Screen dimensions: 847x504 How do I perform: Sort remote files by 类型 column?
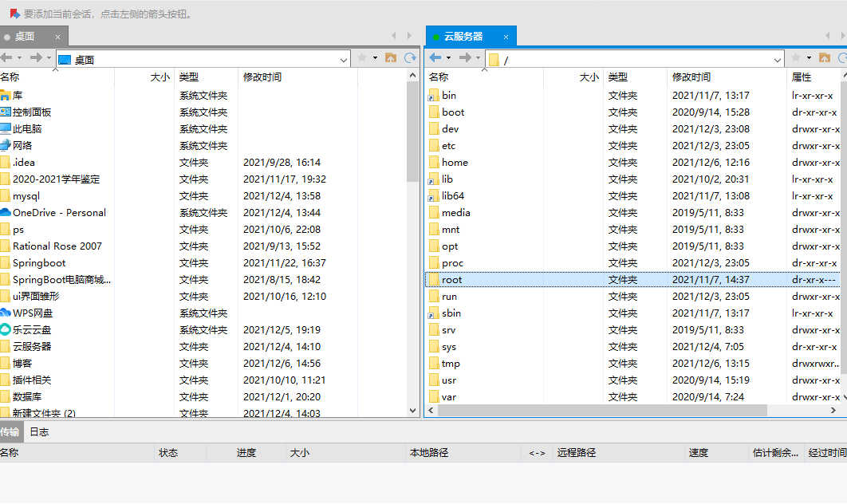click(x=635, y=77)
